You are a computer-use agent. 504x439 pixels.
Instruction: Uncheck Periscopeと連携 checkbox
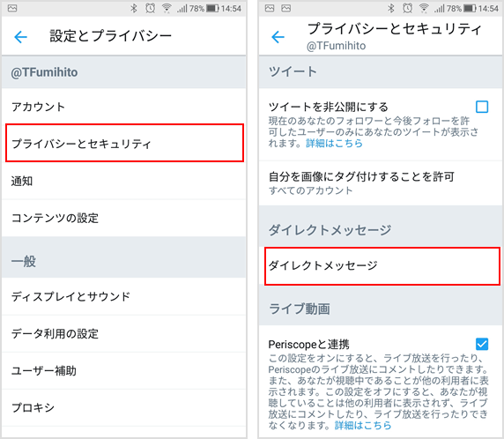tap(482, 344)
